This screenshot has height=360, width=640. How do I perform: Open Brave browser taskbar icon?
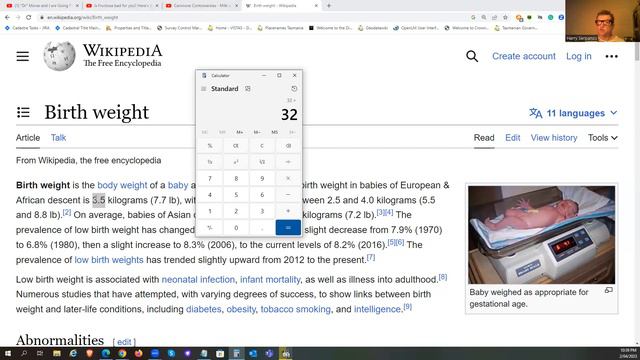pyautogui.click(x=89, y=353)
